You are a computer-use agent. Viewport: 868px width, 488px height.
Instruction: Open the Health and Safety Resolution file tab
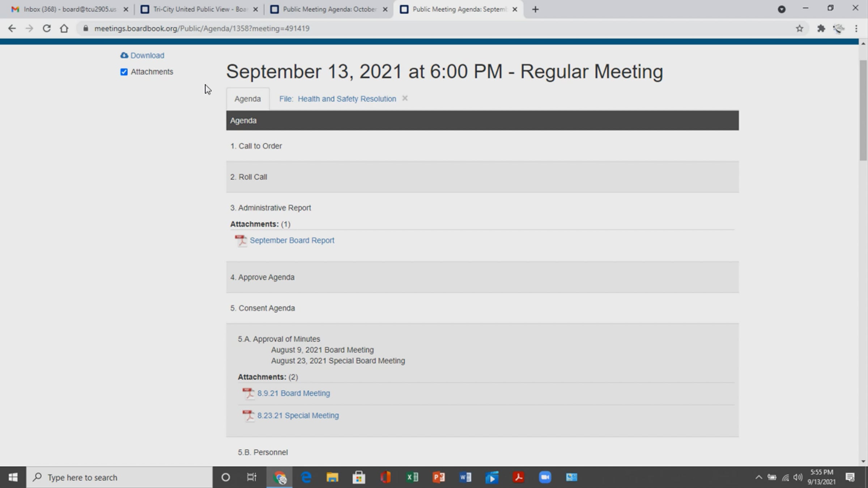pos(337,99)
